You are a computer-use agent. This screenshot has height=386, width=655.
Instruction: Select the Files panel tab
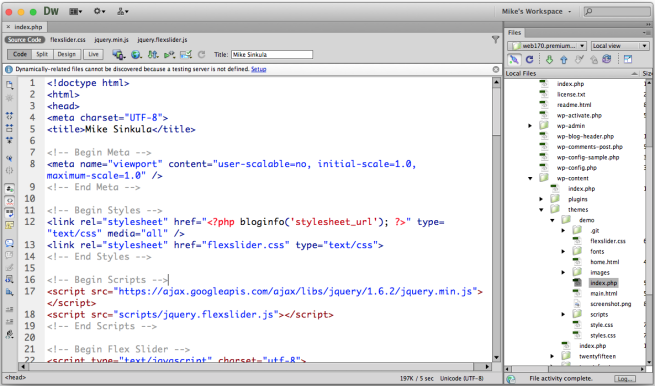click(x=514, y=33)
